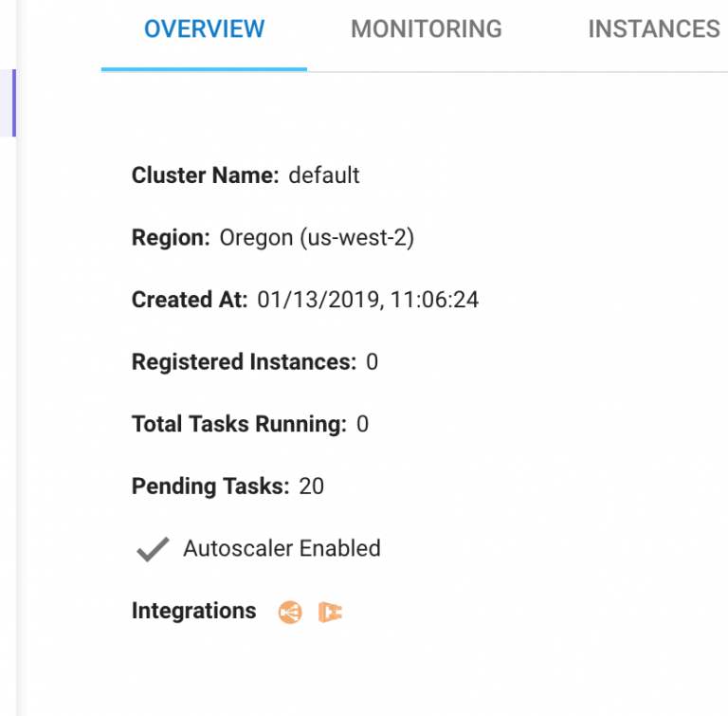Click the Pending Tasks value 20
Screen dimensions: 728x716
pos(311,487)
